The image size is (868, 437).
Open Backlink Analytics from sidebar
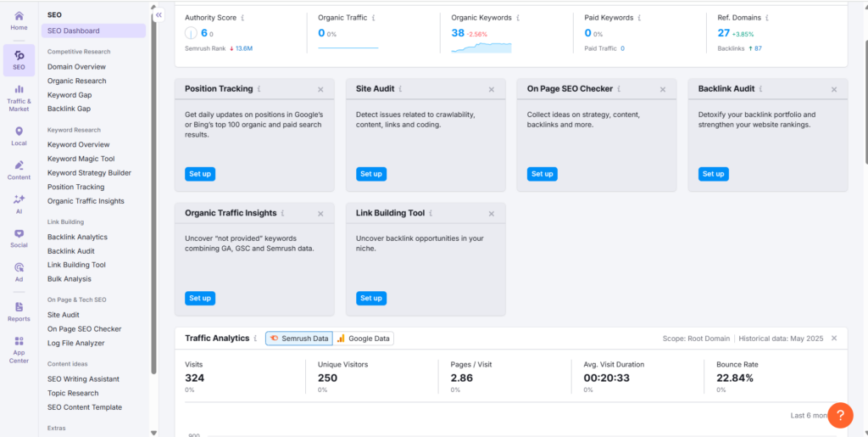pos(77,237)
